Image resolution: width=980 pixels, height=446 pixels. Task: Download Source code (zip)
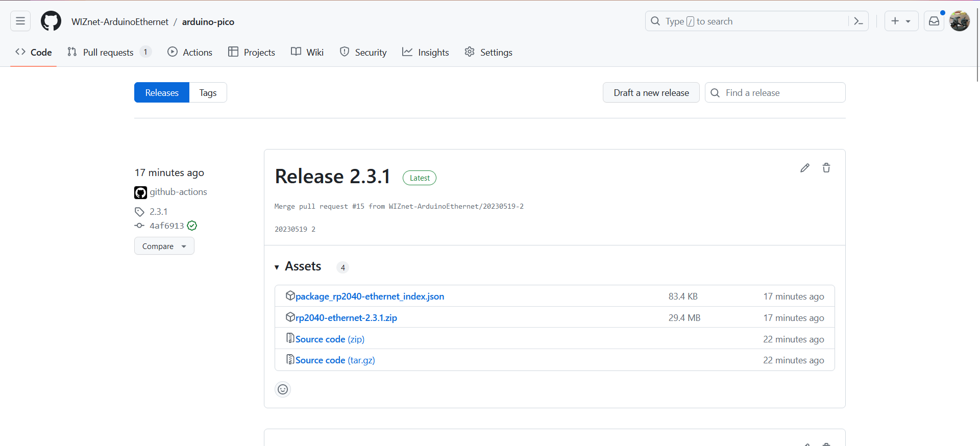click(330, 339)
